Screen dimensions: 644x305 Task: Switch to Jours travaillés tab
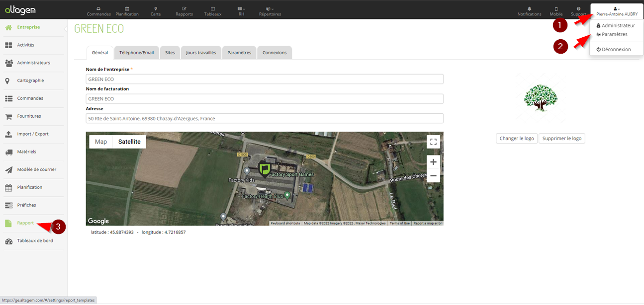click(201, 53)
